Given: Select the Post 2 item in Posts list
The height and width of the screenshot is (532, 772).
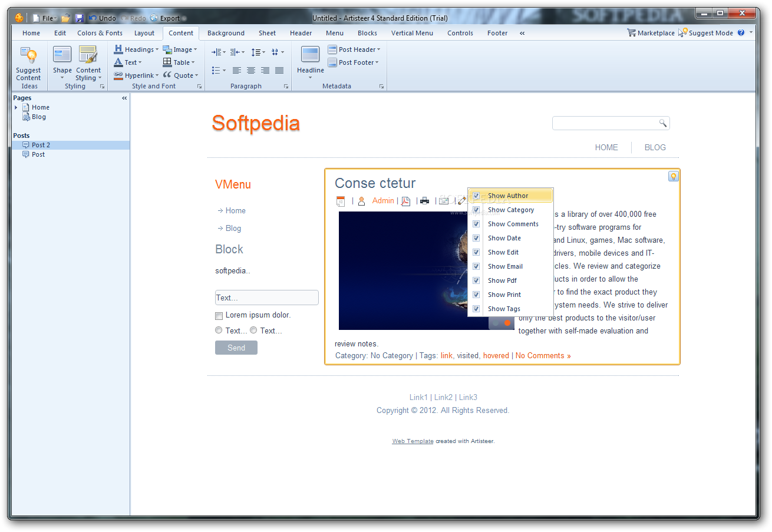Looking at the screenshot, I should coord(71,145).
